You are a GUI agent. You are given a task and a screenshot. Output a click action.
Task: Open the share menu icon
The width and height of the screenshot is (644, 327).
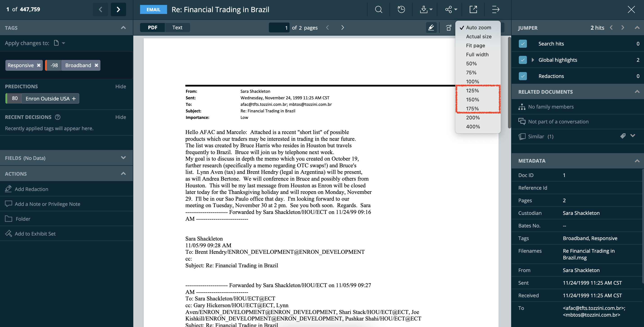click(451, 9)
